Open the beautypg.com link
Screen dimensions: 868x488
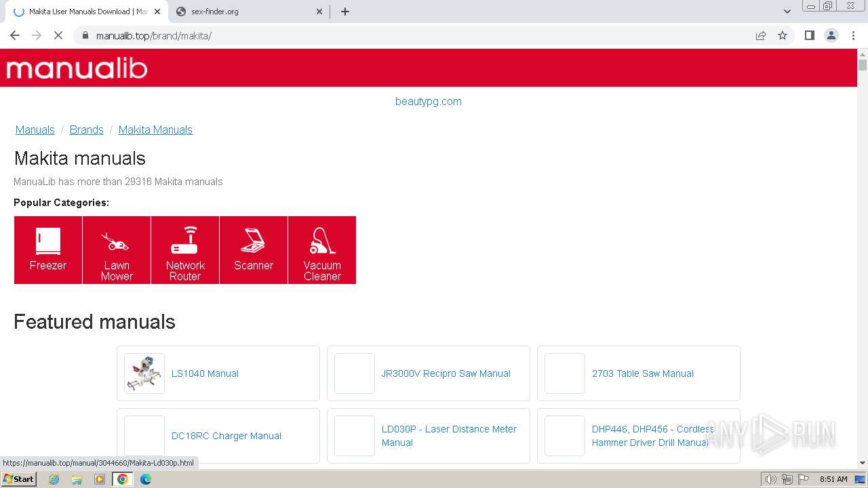click(429, 101)
